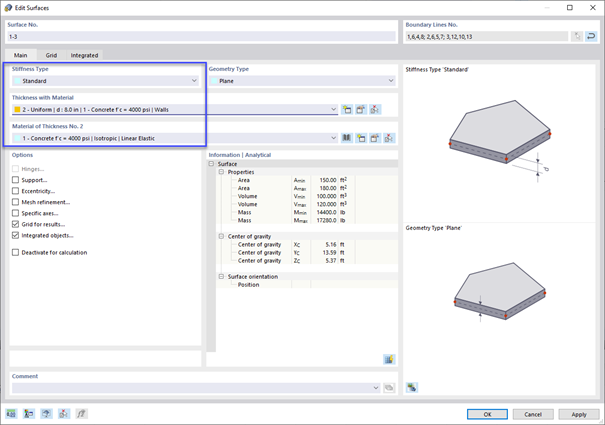
Task: Select the Mmin mass value 14400.0
Action: tap(326, 212)
